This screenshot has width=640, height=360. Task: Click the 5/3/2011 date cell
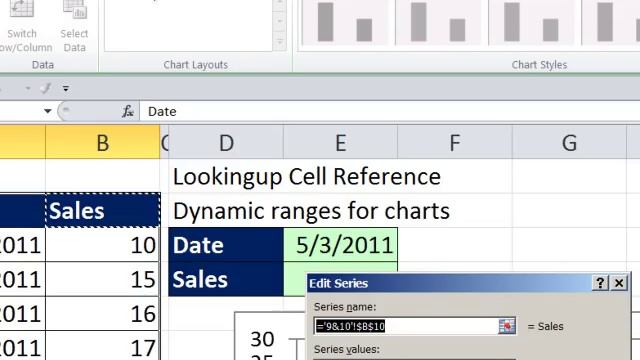click(x=340, y=245)
